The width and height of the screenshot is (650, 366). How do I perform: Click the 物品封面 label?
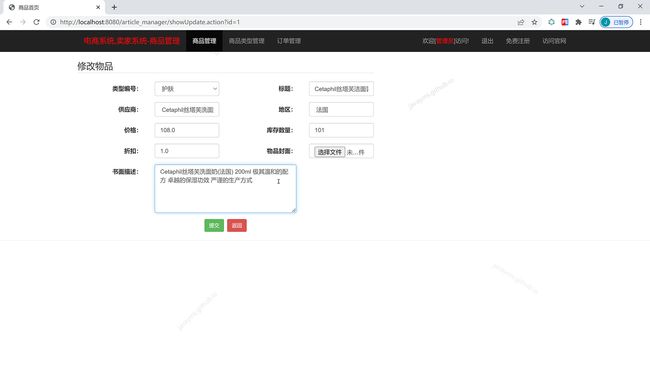click(280, 151)
